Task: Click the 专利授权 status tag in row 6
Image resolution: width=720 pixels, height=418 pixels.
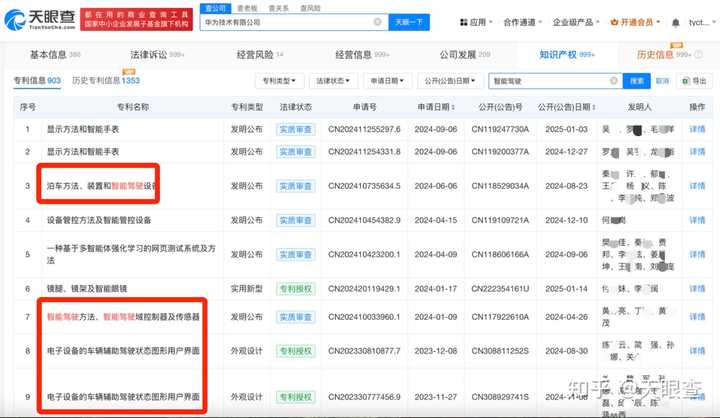Action: (296, 288)
